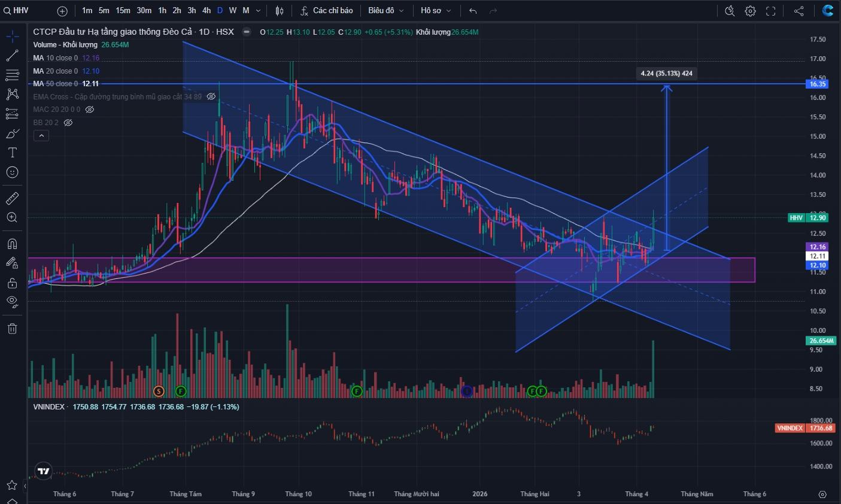Screen dimensions: 841x504
Task: Select the W weekly timeframe
Action: tap(232, 11)
